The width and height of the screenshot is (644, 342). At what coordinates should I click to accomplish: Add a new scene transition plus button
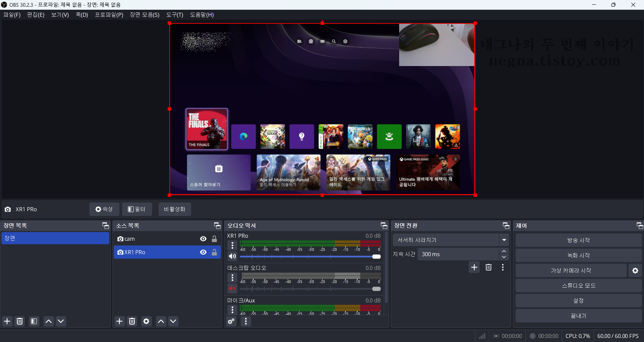coord(474,267)
